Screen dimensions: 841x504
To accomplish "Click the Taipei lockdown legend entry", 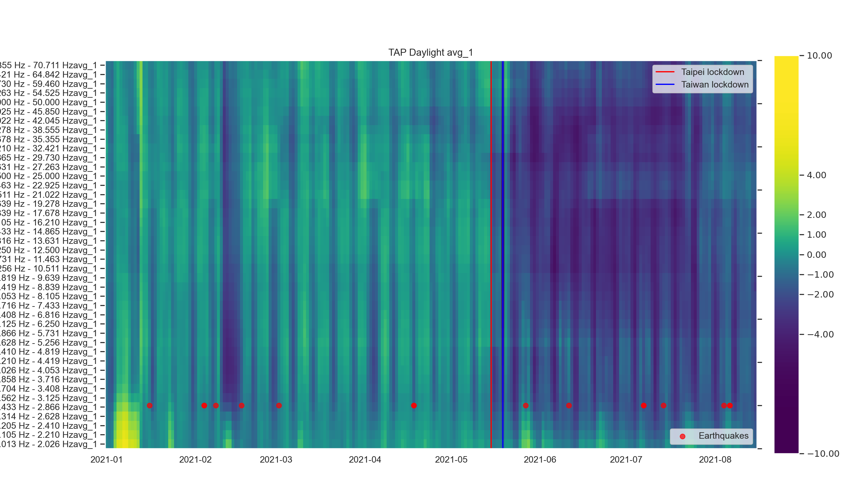I will pyautogui.click(x=712, y=72).
